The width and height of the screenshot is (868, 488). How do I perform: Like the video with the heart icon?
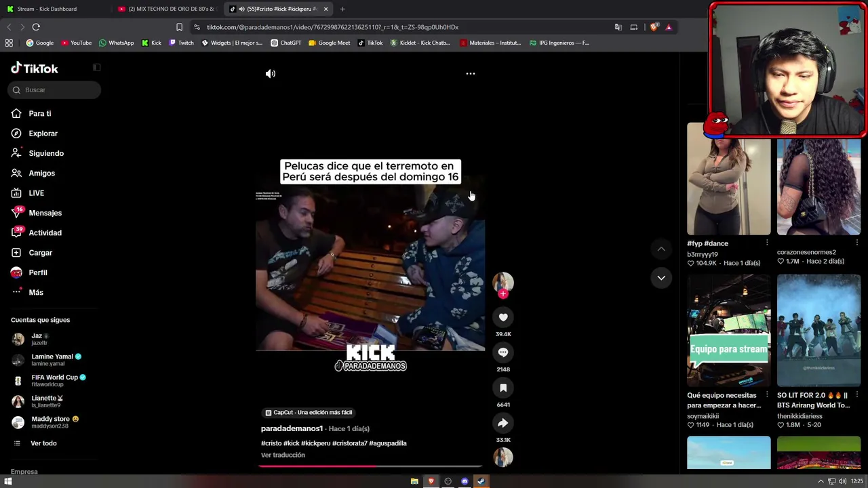tap(503, 317)
